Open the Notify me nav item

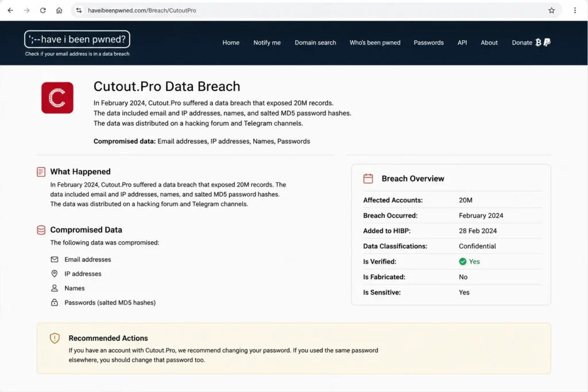tap(267, 42)
